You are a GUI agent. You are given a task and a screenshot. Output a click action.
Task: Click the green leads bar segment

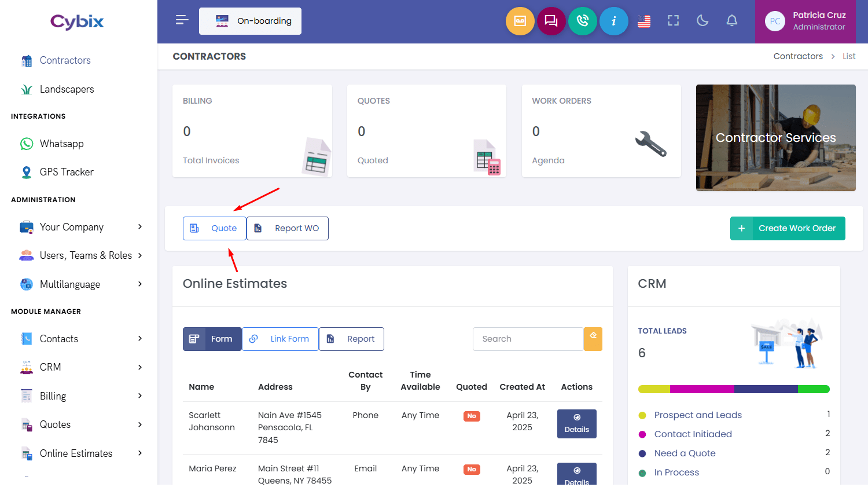pos(814,389)
